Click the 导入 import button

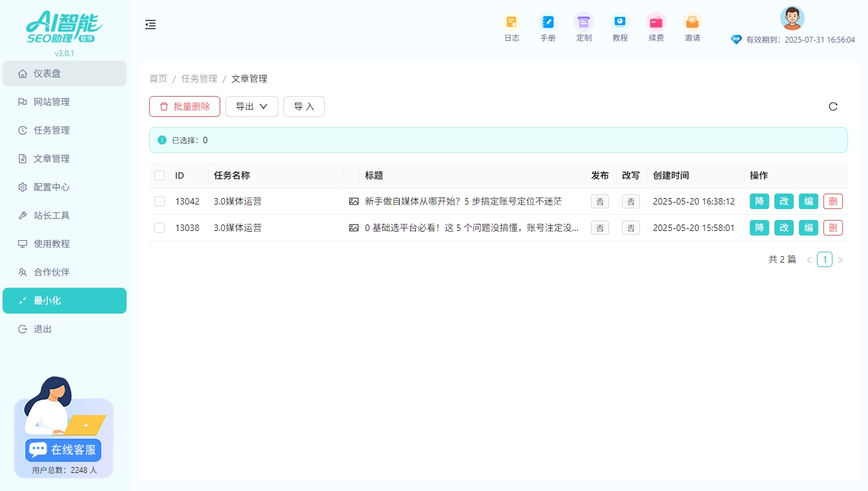coord(304,106)
